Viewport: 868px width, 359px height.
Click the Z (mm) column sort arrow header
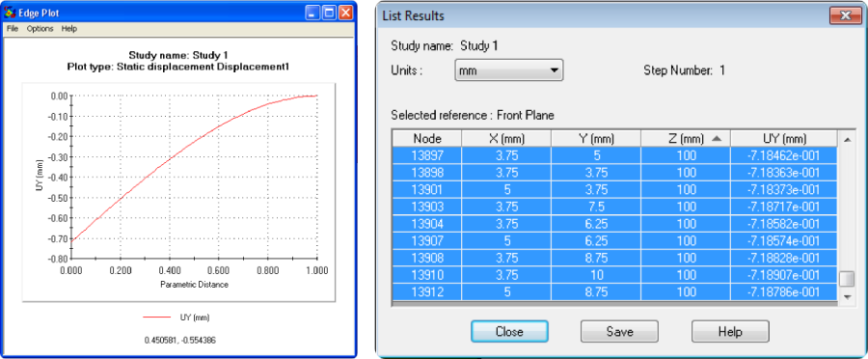coord(686,139)
